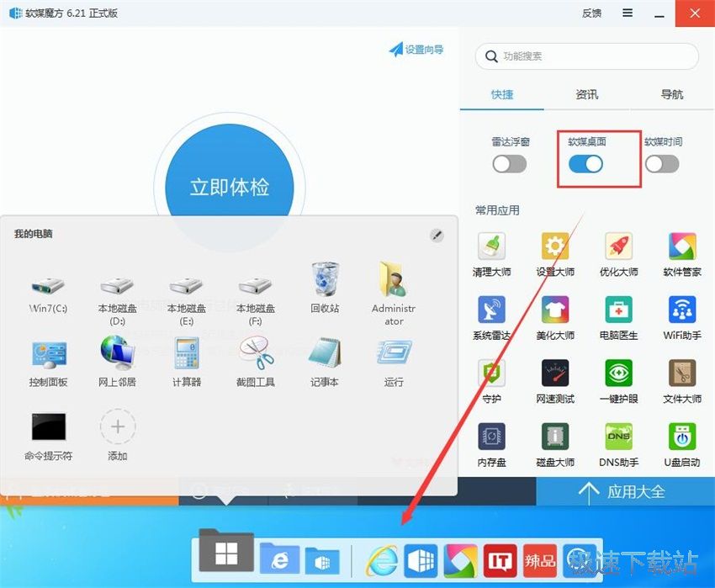Turn off 软媒桌面 switch
715x588 pixels.
pos(585,164)
